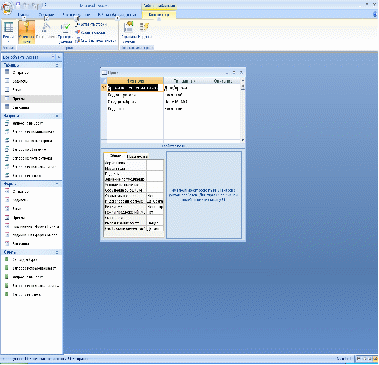Switch to the Общие field properties tab

115,156
